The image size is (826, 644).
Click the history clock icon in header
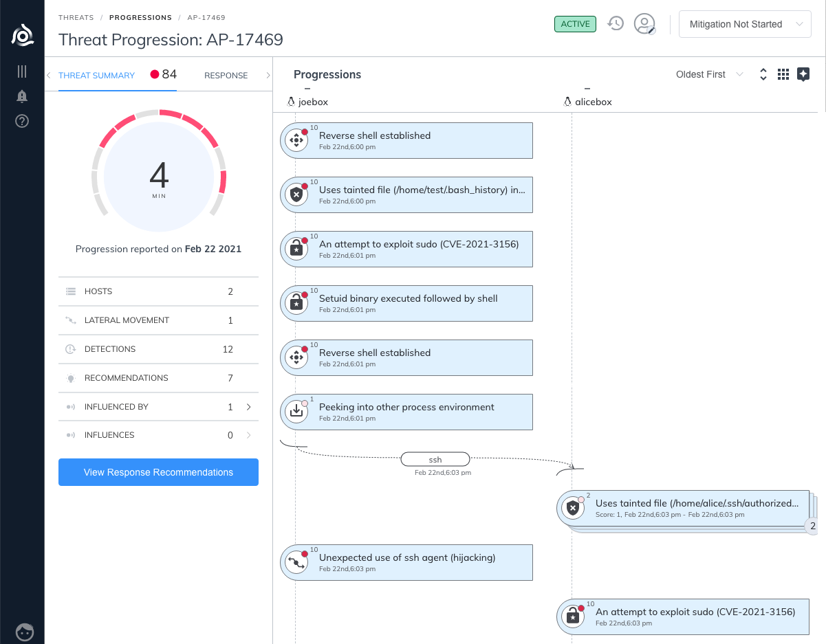[615, 23]
